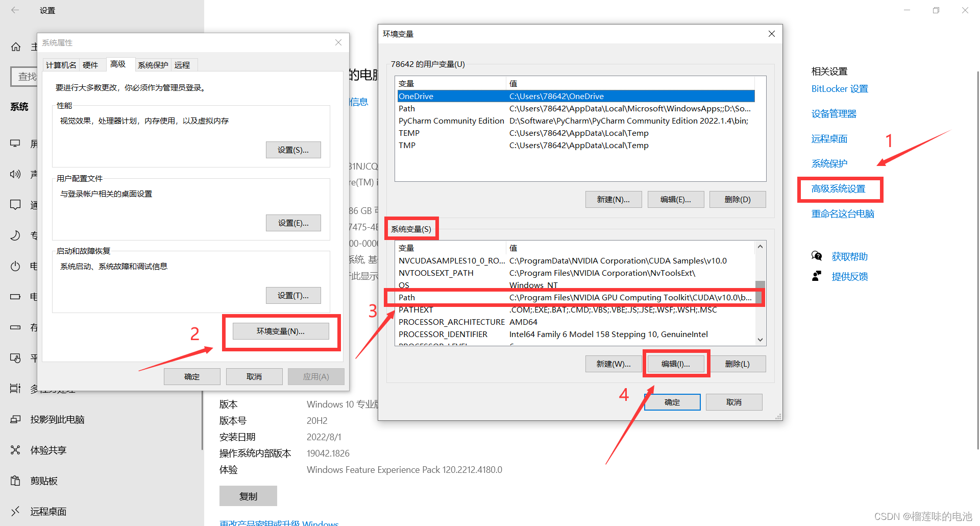Select TEMP user variable row
Viewport: 980px width, 526px height.
[x=576, y=133]
